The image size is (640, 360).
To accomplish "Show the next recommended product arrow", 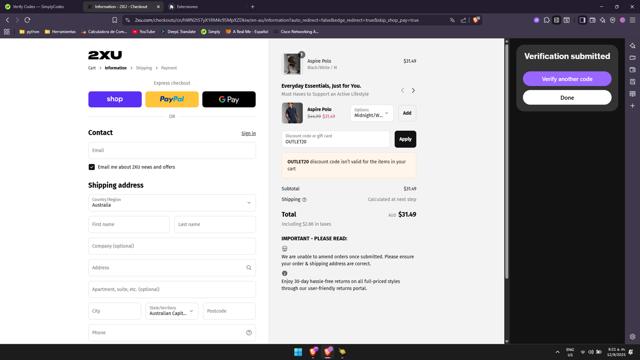I will point(413,90).
